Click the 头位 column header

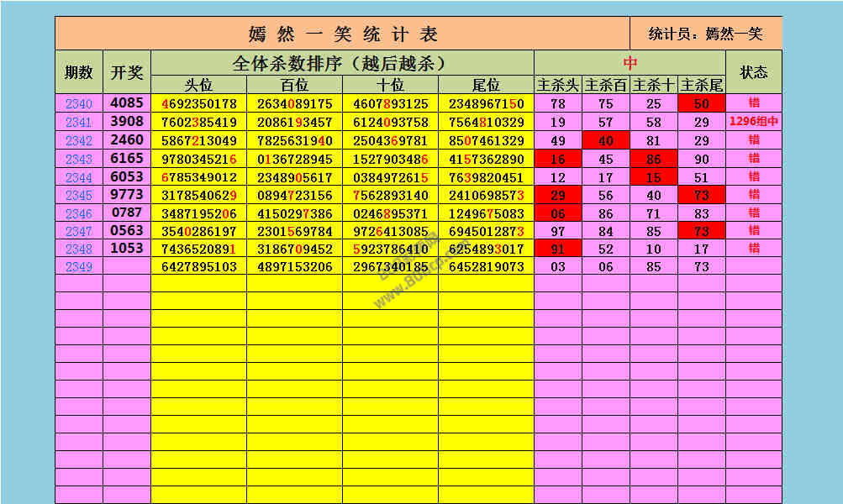(x=198, y=85)
